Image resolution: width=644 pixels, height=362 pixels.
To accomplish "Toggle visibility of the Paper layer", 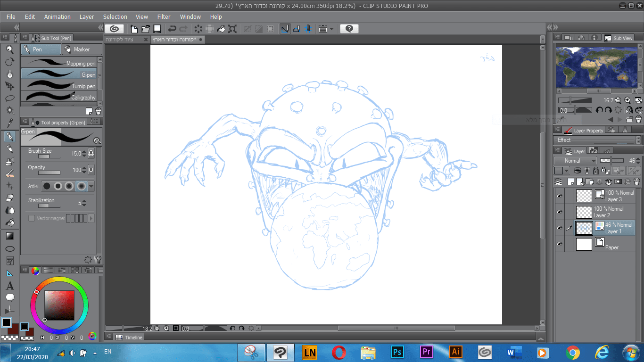I will pos(559,244).
